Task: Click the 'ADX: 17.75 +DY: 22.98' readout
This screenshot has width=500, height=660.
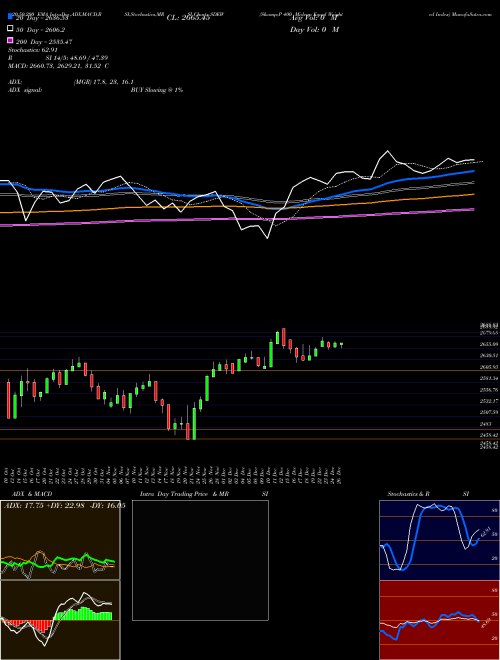Action: [x=45, y=506]
